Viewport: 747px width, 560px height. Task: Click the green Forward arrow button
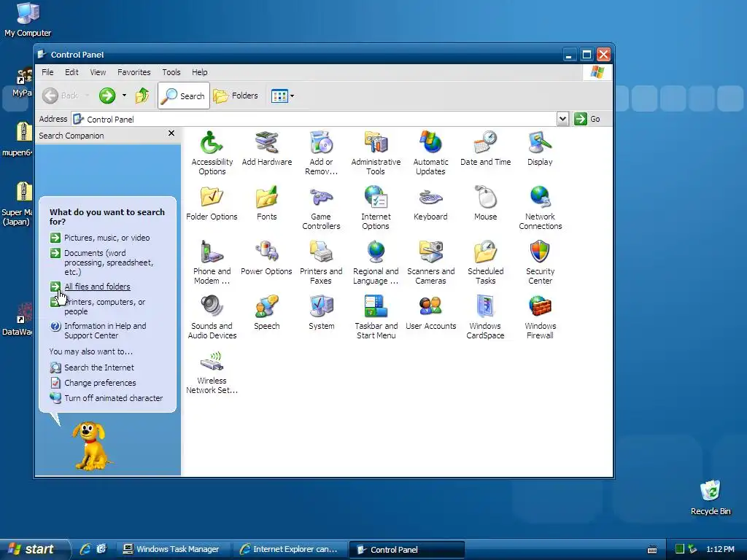(x=107, y=96)
